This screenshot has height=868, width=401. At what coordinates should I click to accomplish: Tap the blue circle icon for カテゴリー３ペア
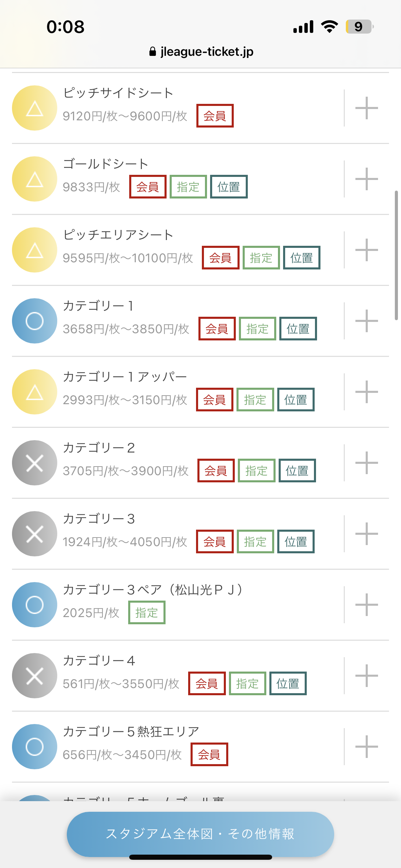[x=35, y=605]
